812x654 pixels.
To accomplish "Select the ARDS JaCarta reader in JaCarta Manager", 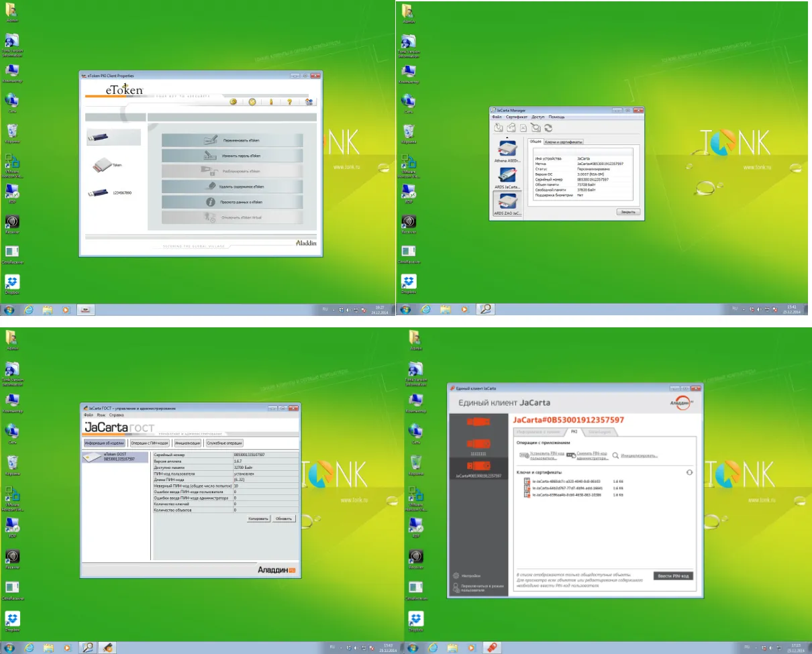I will (507, 177).
